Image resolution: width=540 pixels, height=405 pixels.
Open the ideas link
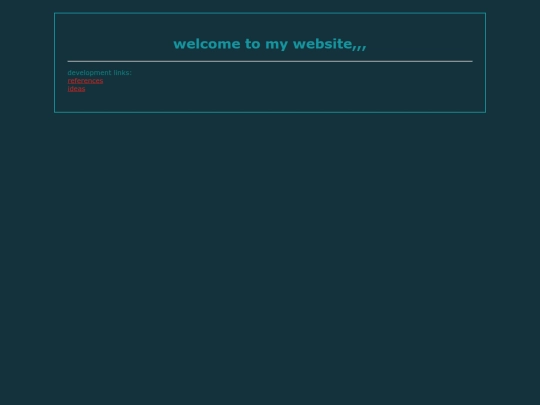pos(76,89)
